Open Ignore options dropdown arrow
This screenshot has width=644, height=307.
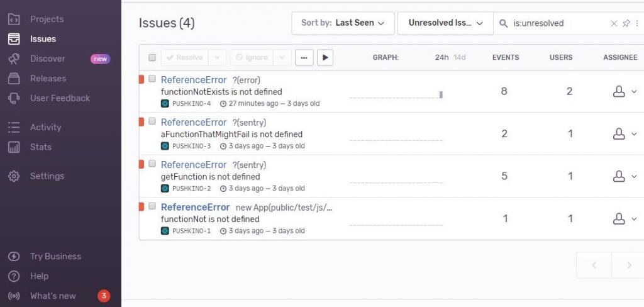tap(282, 57)
